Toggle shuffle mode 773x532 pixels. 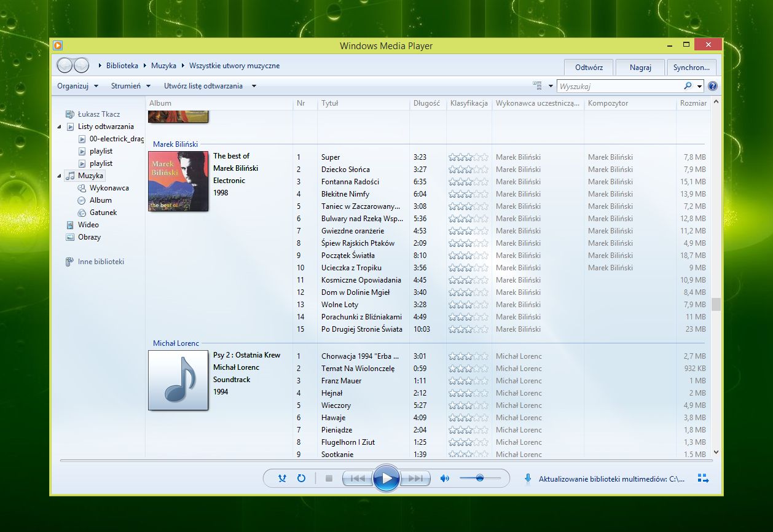tap(282, 478)
